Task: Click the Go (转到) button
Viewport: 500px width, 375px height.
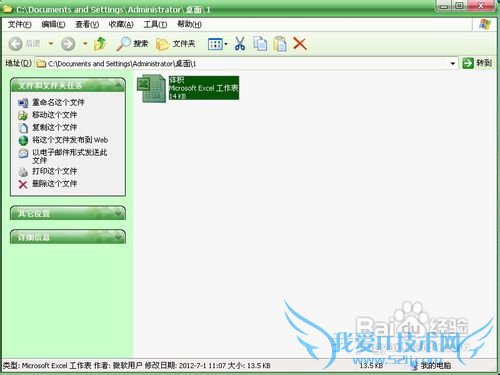Action: coord(477,63)
